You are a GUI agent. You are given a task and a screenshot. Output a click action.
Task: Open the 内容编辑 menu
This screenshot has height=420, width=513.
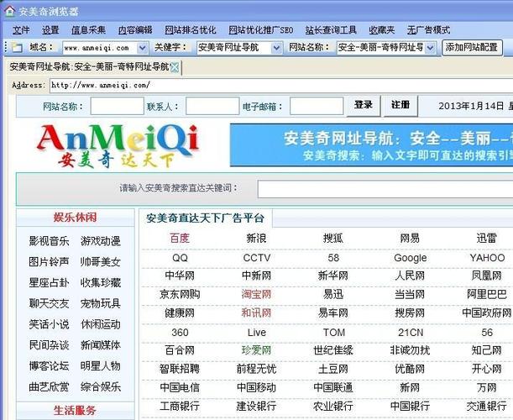(x=135, y=30)
